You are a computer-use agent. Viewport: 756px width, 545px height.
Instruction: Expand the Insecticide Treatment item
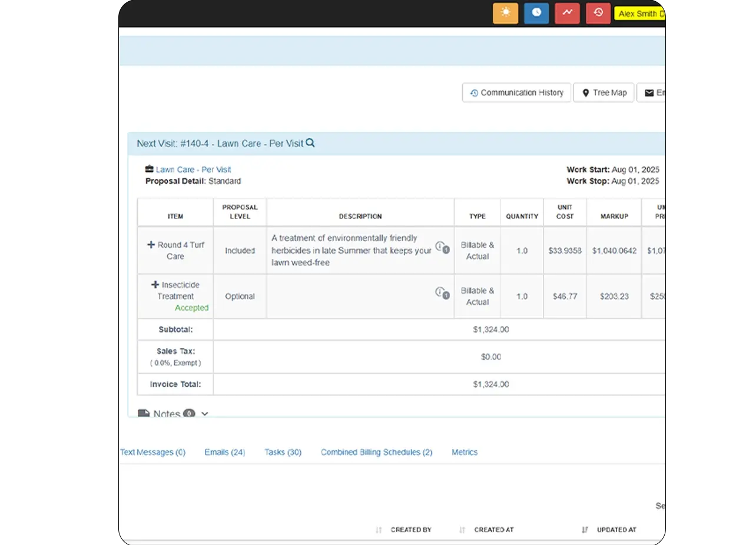155,285
